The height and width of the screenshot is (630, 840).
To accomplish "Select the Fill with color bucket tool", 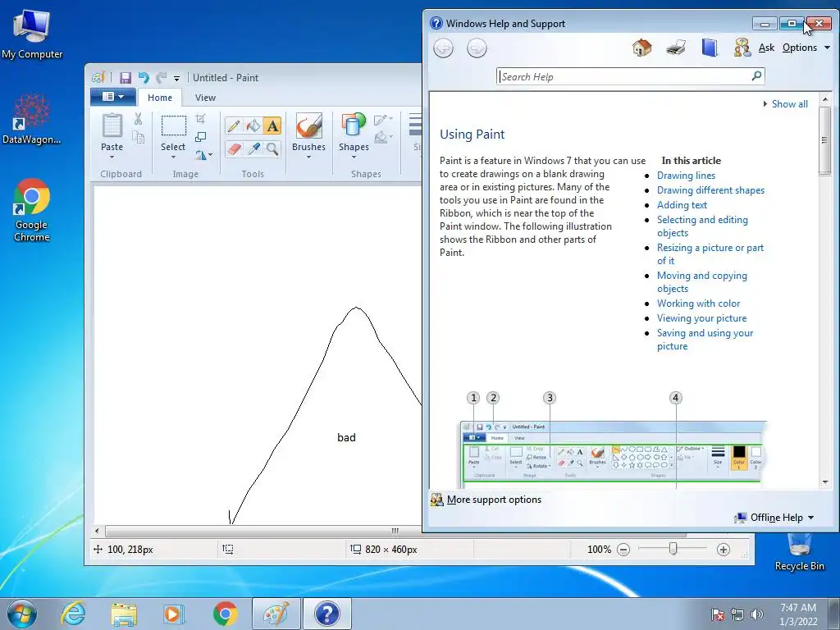I will [x=253, y=126].
